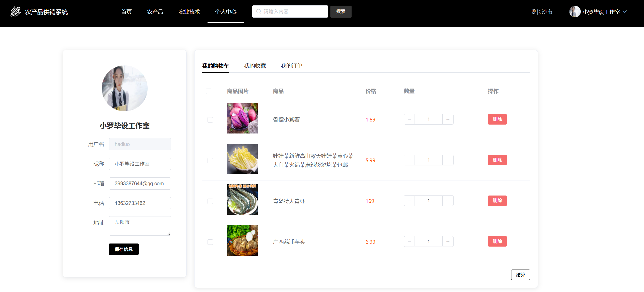This screenshot has width=644, height=292.
Task: Click the shrimp product thumbnail
Action: click(x=242, y=200)
